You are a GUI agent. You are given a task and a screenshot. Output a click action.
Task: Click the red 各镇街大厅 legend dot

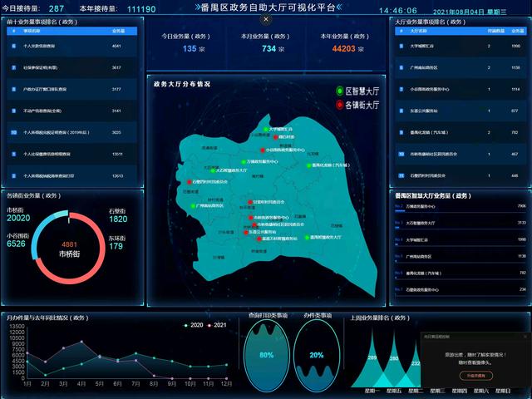click(x=339, y=105)
